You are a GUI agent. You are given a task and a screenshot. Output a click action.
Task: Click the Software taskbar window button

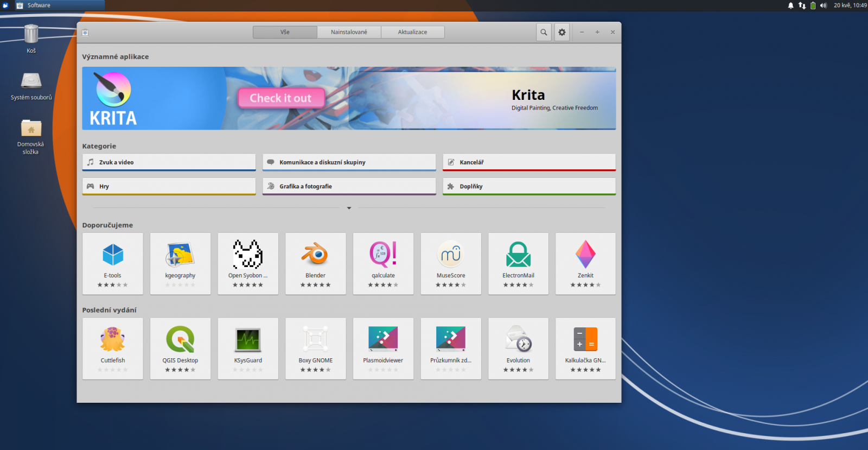pyautogui.click(x=59, y=5)
